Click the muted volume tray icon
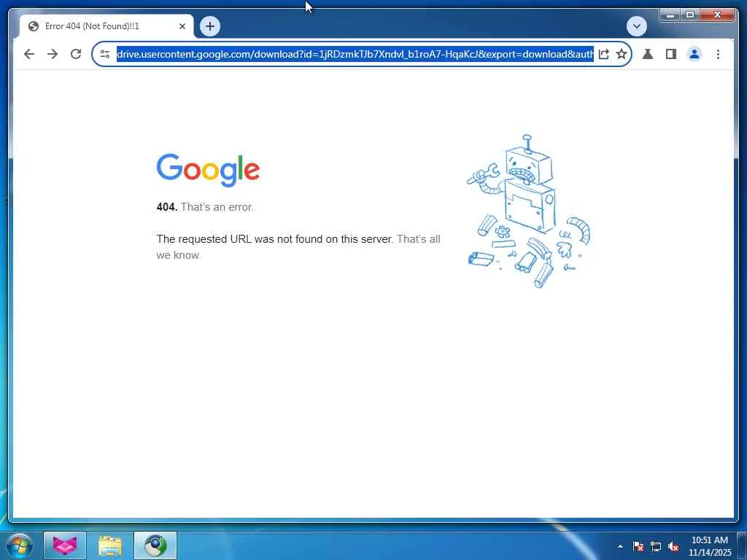This screenshot has width=747, height=560. click(673, 546)
